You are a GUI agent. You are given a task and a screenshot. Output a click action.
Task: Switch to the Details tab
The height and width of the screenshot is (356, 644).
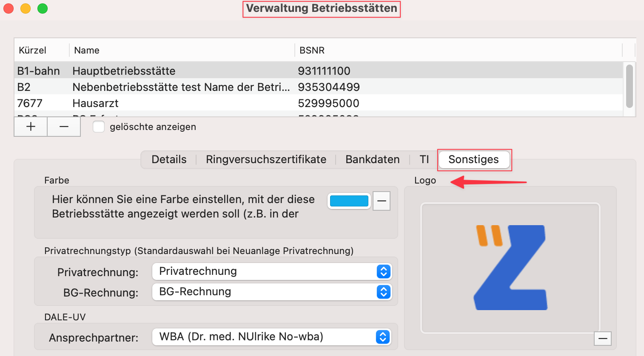[x=169, y=159]
